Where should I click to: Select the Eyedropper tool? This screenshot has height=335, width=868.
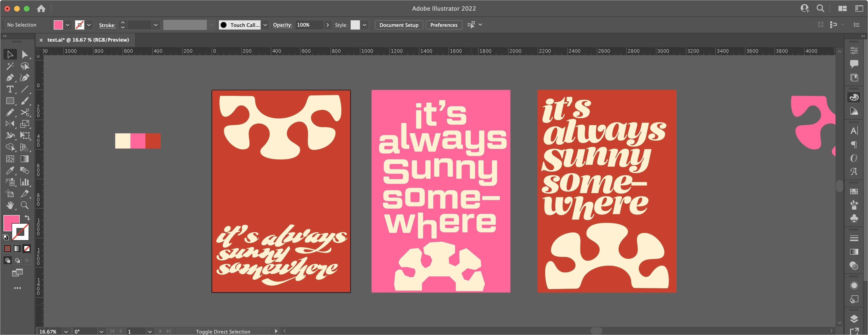point(10,170)
